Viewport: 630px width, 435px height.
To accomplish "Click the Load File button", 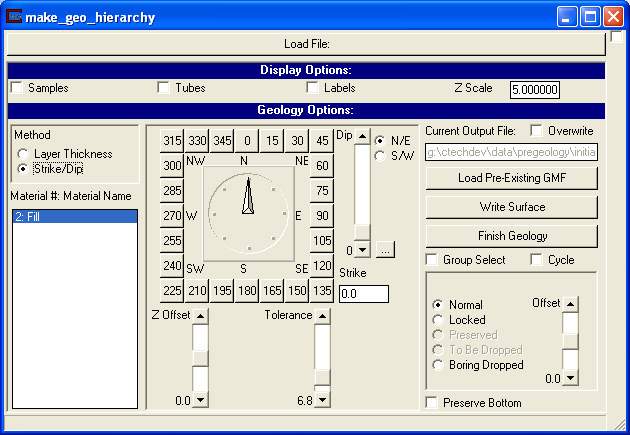I will tap(306, 44).
